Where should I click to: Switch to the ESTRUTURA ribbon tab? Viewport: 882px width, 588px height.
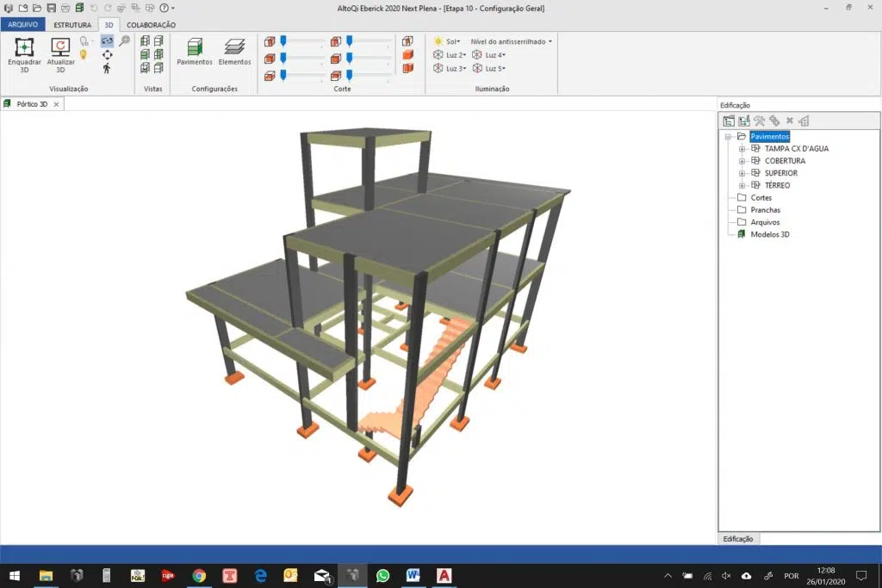click(x=72, y=25)
